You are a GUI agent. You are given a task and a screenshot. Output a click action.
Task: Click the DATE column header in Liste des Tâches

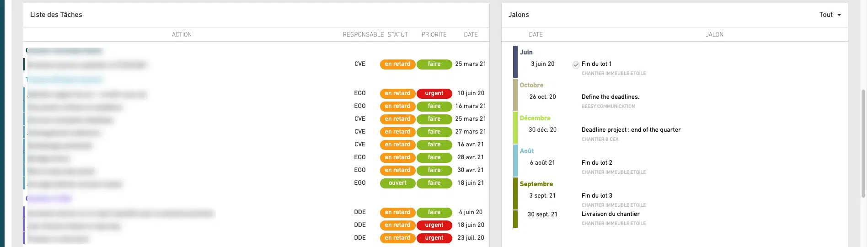click(x=471, y=34)
